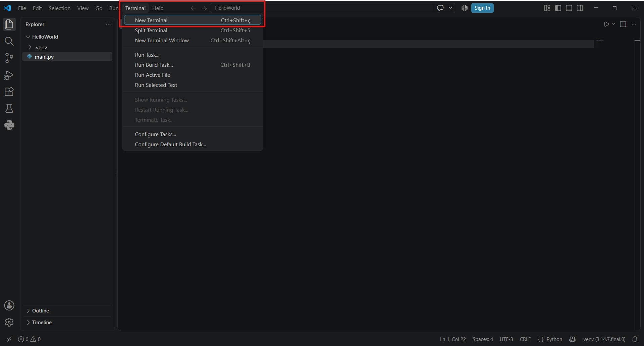Open the Accounts icon
The image size is (644, 346).
tap(9, 305)
